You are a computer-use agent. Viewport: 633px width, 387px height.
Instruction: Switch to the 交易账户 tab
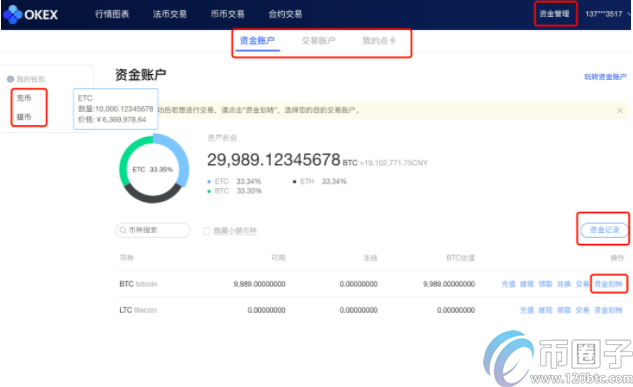[x=318, y=41]
